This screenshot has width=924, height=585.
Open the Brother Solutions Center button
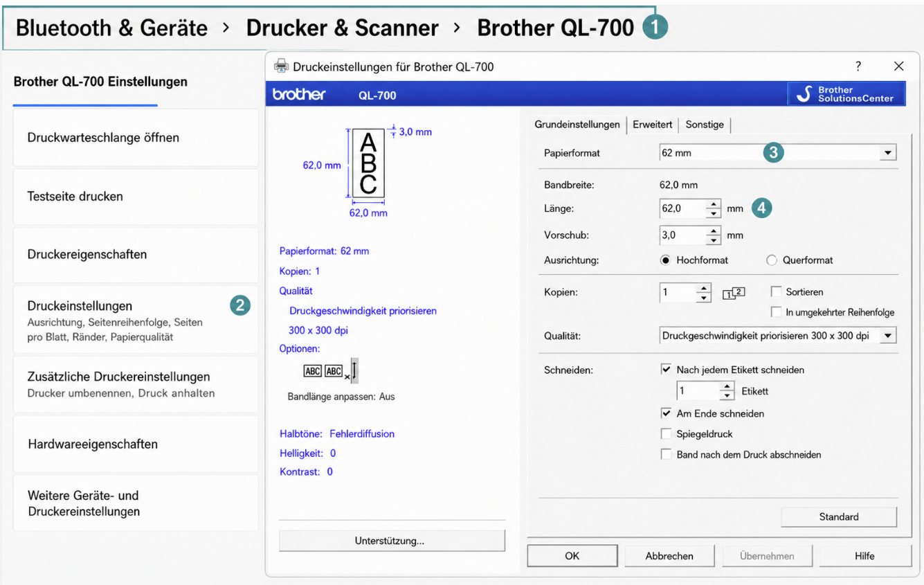click(x=846, y=93)
